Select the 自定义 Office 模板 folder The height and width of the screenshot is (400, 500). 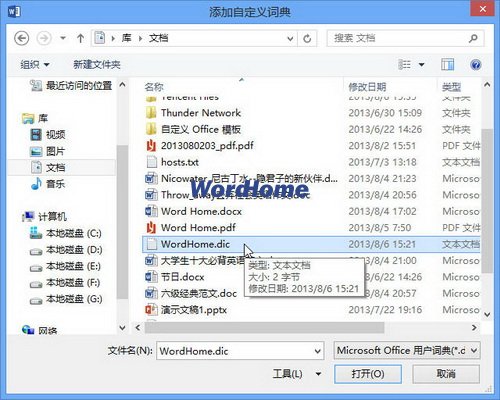click(x=201, y=129)
